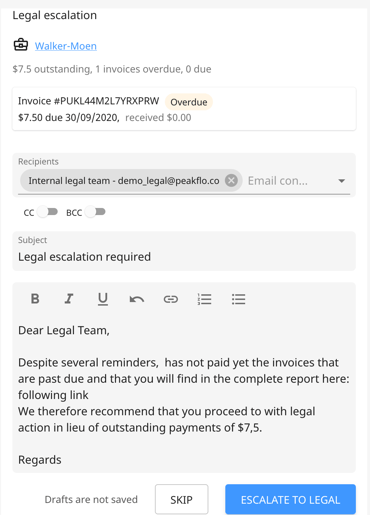The height and width of the screenshot is (515, 370).
Task: Start a bulleted list in the message
Action: (x=238, y=299)
